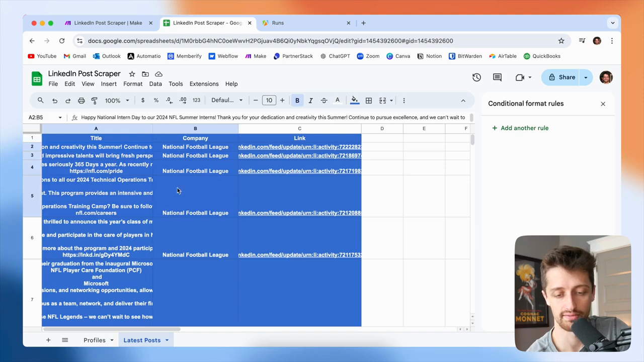
Task: Open the Format menu
Action: (x=133, y=84)
